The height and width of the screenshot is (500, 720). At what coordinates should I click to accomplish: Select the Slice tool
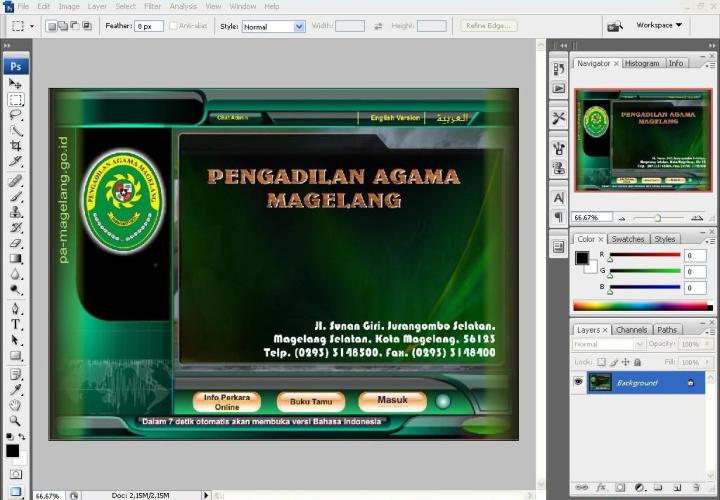click(x=15, y=162)
